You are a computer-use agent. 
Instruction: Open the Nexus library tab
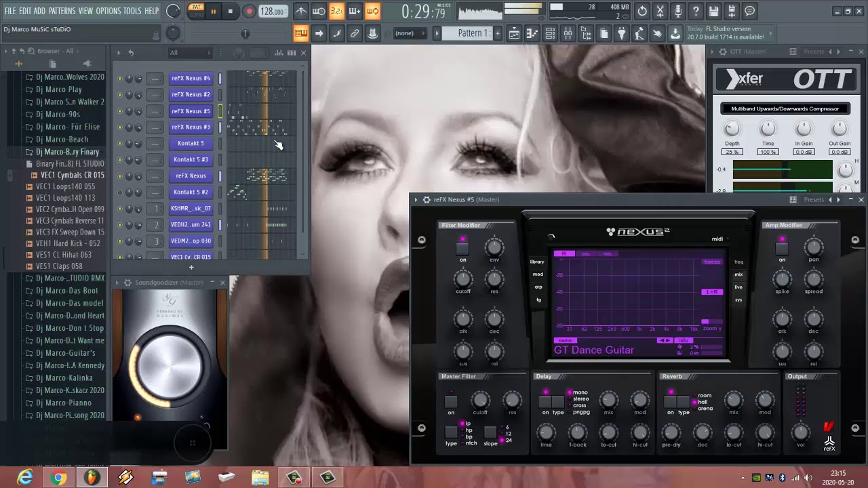point(537,262)
